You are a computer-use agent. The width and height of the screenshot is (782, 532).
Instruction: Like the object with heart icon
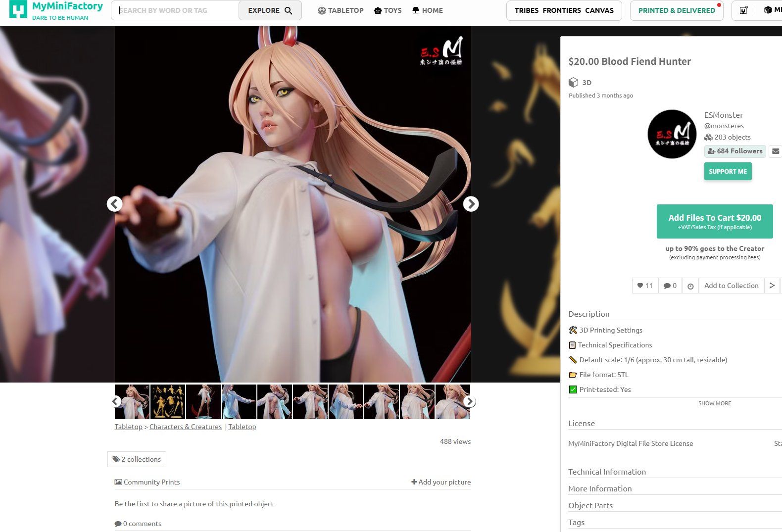645,286
